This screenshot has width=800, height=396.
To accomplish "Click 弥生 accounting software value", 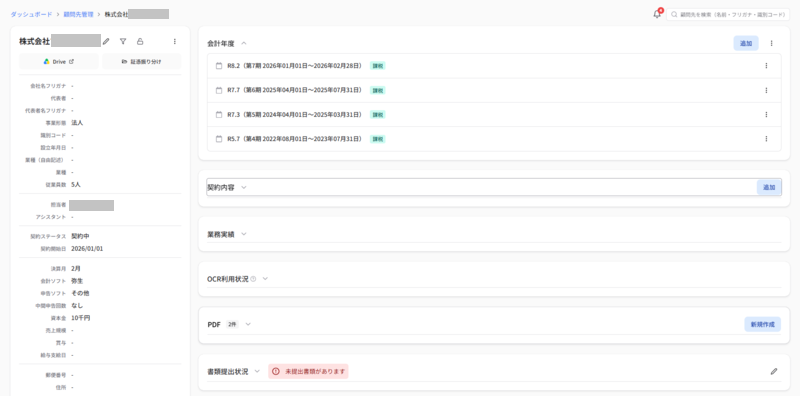I will (x=78, y=281).
